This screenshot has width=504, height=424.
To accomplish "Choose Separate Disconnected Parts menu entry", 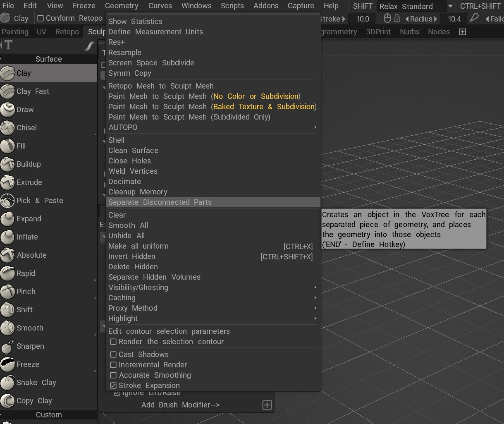I will click(x=213, y=202).
